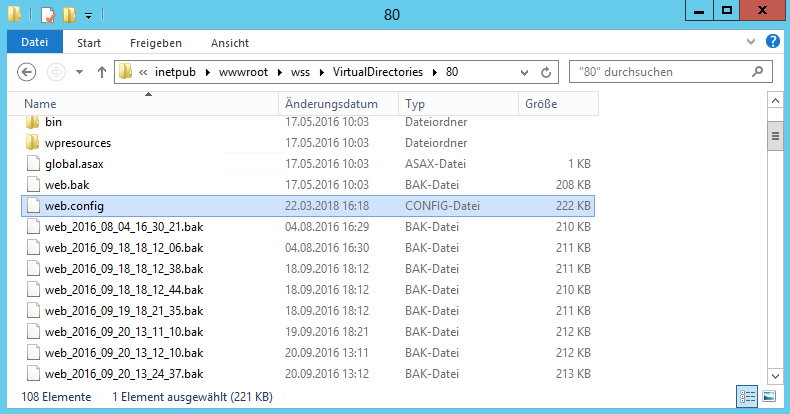Select the global.asax file icon
The image size is (790, 414).
[x=33, y=164]
